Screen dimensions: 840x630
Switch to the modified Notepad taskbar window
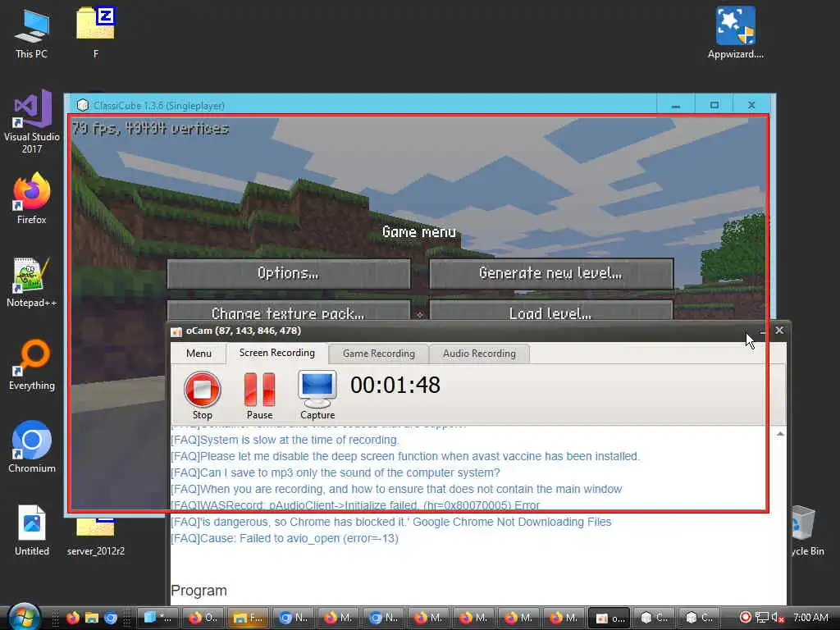pyautogui.click(x=158, y=618)
